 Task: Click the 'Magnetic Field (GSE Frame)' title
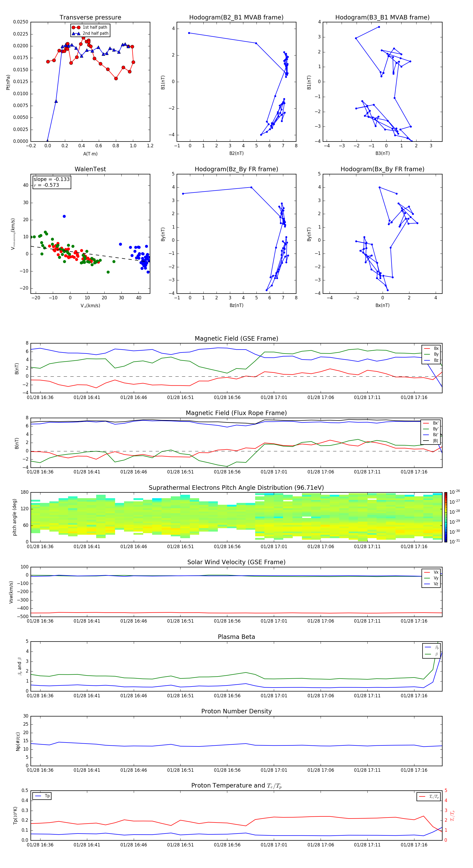[236, 339]
